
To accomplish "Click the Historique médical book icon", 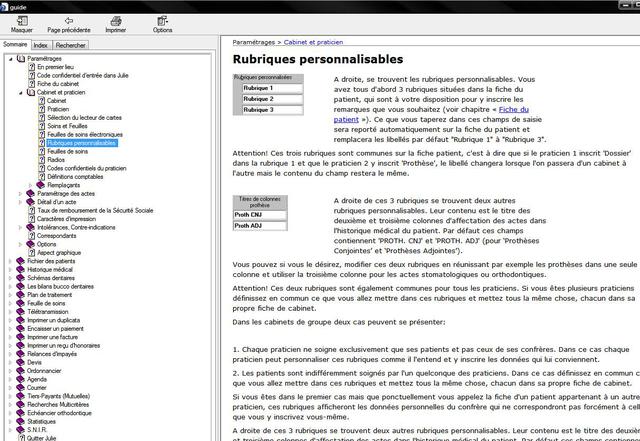I will (21, 269).
